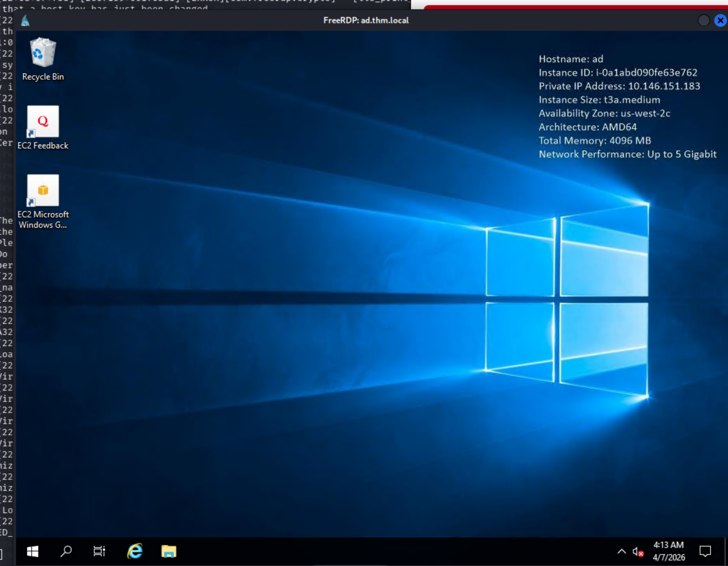Open the Action Center notifications icon
Image resolution: width=728 pixels, height=566 pixels.
click(705, 551)
